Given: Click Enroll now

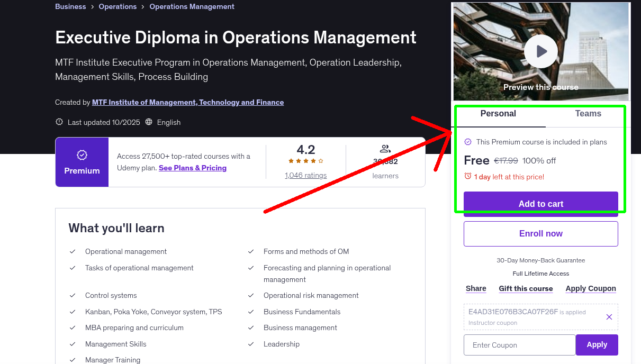Looking at the screenshot, I should coord(540,233).
